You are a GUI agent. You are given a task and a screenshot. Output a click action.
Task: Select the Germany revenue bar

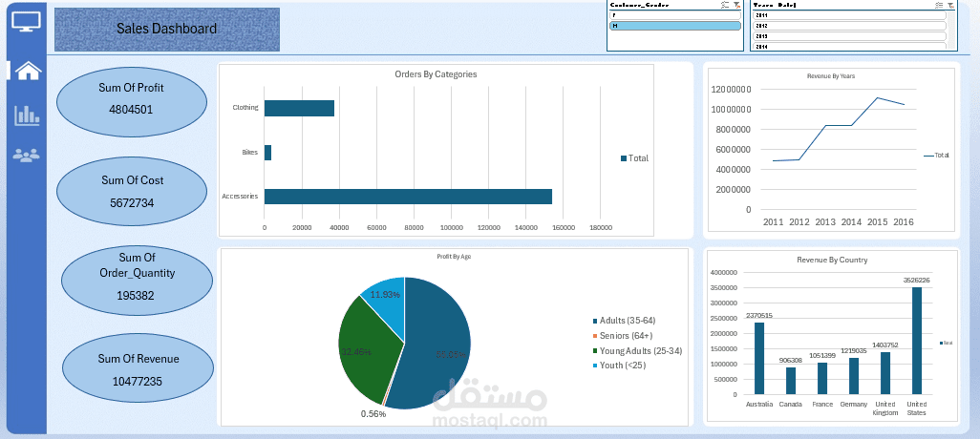(x=854, y=376)
